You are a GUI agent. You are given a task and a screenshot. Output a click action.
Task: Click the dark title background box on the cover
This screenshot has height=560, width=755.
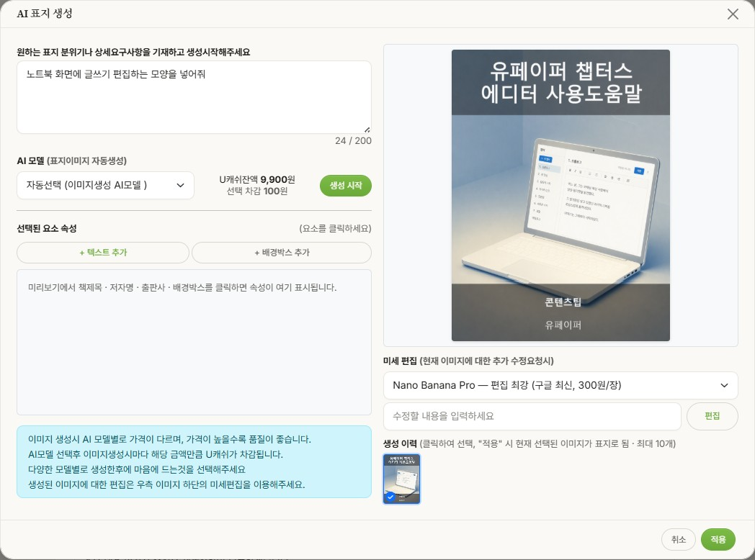pyautogui.click(x=560, y=82)
